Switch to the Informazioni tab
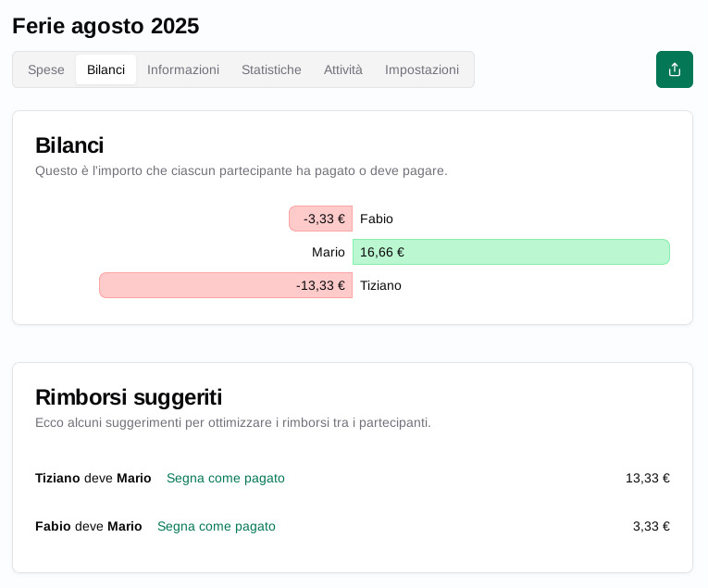Screen dimensions: 708x588 tap(183, 69)
